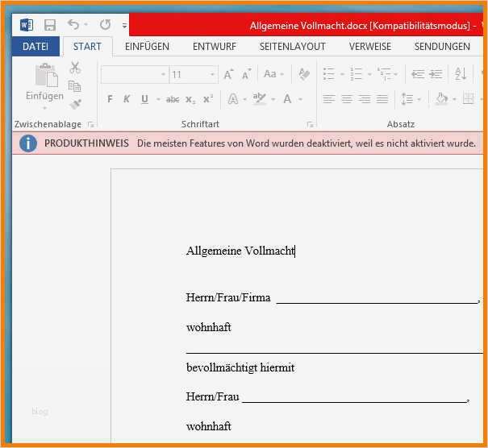Apply the text highlight color

tap(259, 99)
